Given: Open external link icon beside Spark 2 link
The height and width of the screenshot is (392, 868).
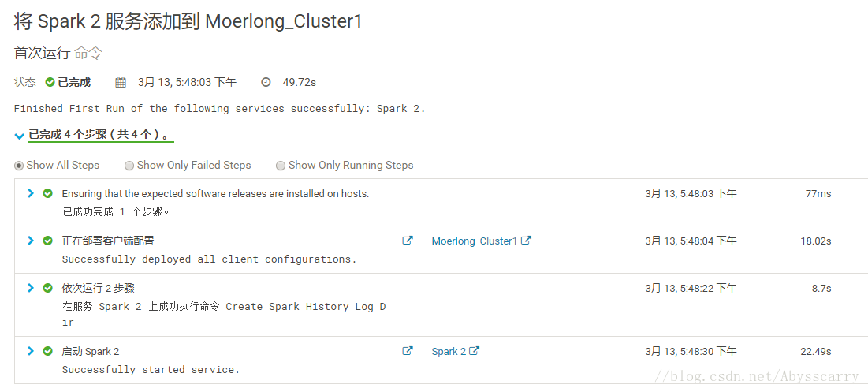Looking at the screenshot, I should pyautogui.click(x=475, y=351).
